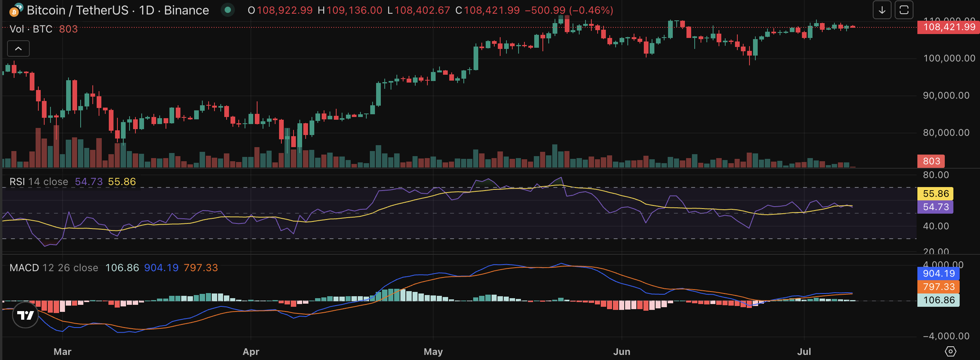Viewport: 980px width, 360px height.
Task: Toggle fullscreen mode icon
Action: coord(904,10)
